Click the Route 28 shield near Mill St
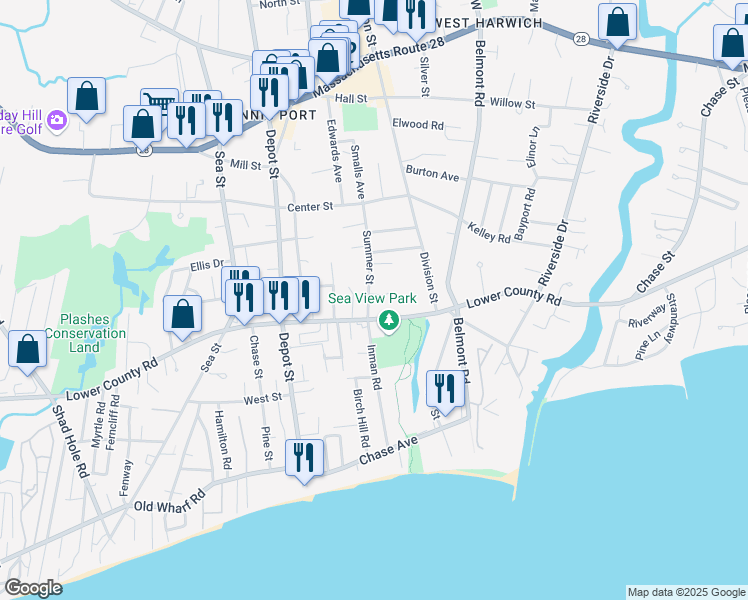This screenshot has width=748, height=600. (144, 151)
